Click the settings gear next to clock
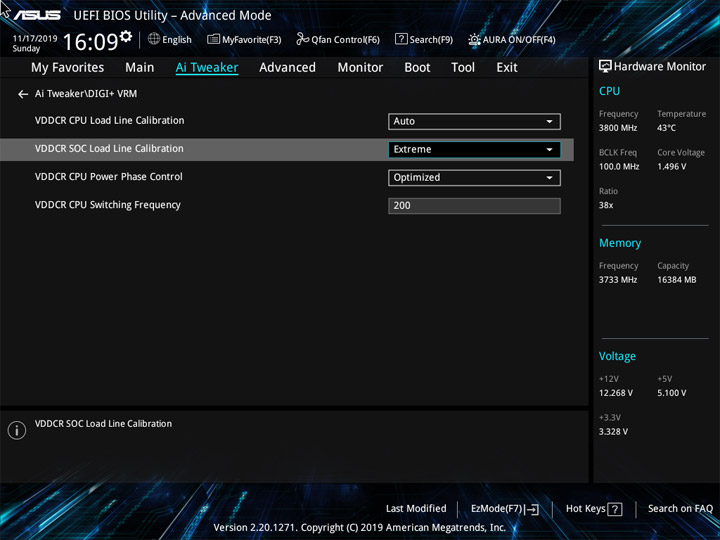 click(x=126, y=36)
